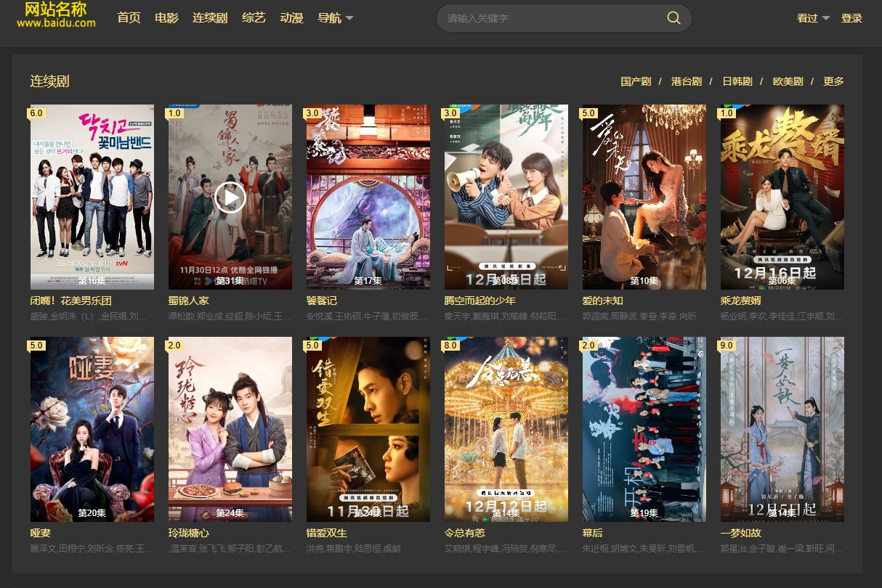Open the 幕后 poster thumbnail
The image size is (882, 588).
click(644, 429)
